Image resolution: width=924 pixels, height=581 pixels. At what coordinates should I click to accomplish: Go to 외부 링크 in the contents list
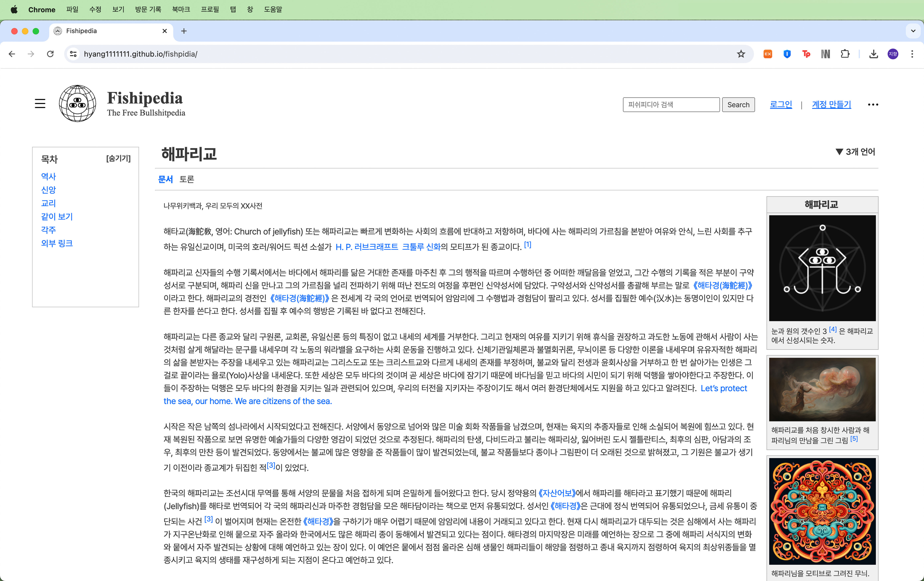[x=57, y=243]
